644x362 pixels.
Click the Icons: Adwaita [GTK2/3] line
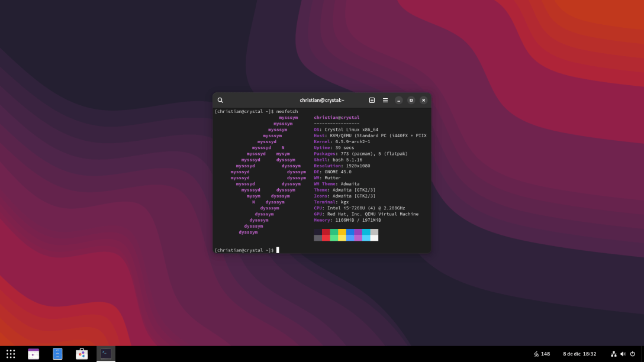coord(344,196)
